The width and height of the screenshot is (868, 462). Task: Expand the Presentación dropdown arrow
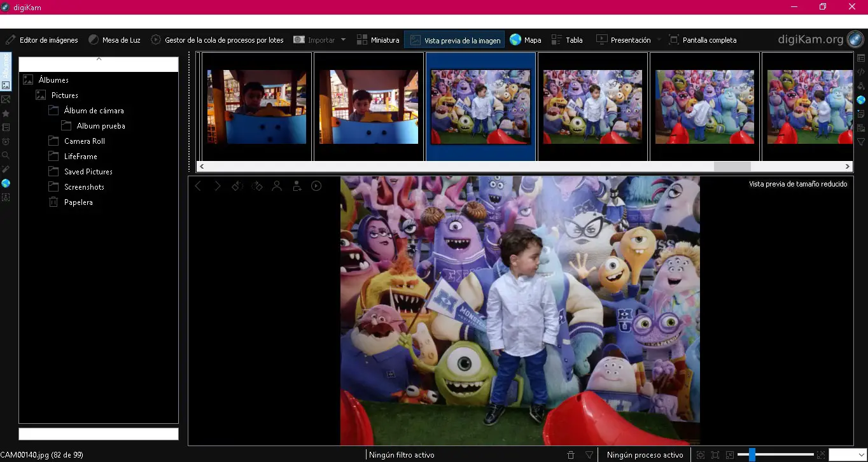(x=659, y=39)
